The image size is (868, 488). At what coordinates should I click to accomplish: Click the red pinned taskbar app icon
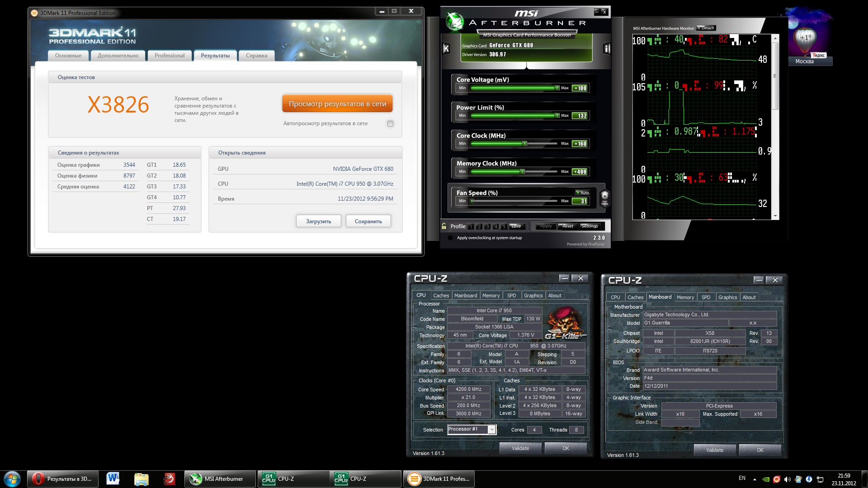(x=169, y=479)
